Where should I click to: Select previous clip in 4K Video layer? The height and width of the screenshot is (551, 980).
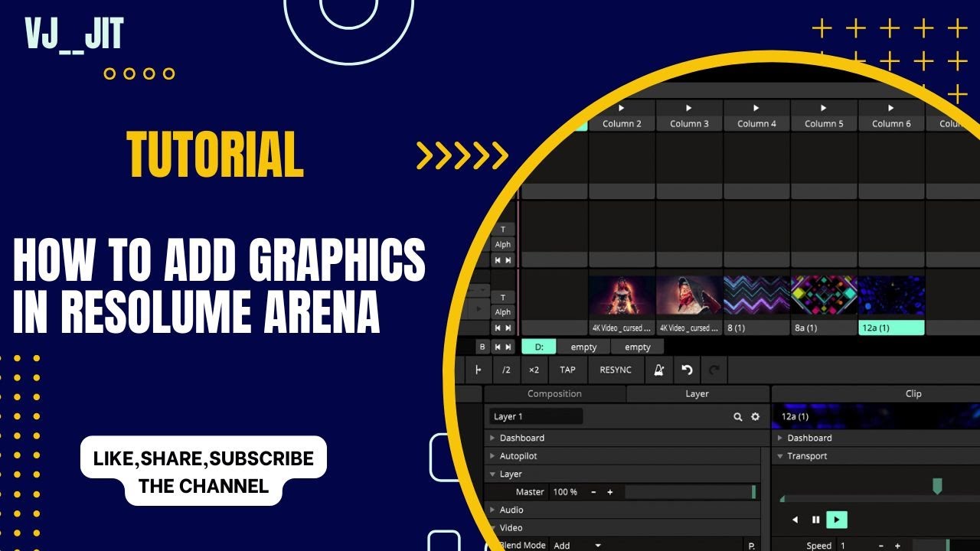tap(498, 328)
